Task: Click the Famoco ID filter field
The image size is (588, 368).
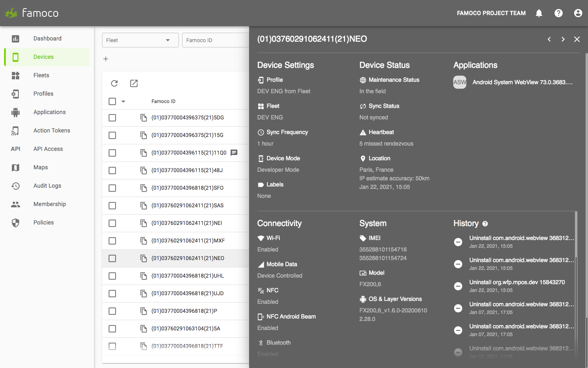Action: click(x=216, y=40)
